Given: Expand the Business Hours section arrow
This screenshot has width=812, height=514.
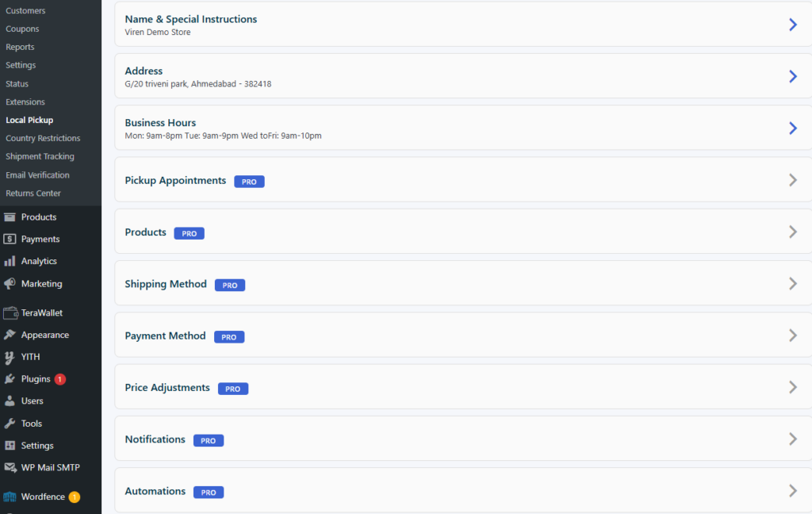Looking at the screenshot, I should click(792, 128).
